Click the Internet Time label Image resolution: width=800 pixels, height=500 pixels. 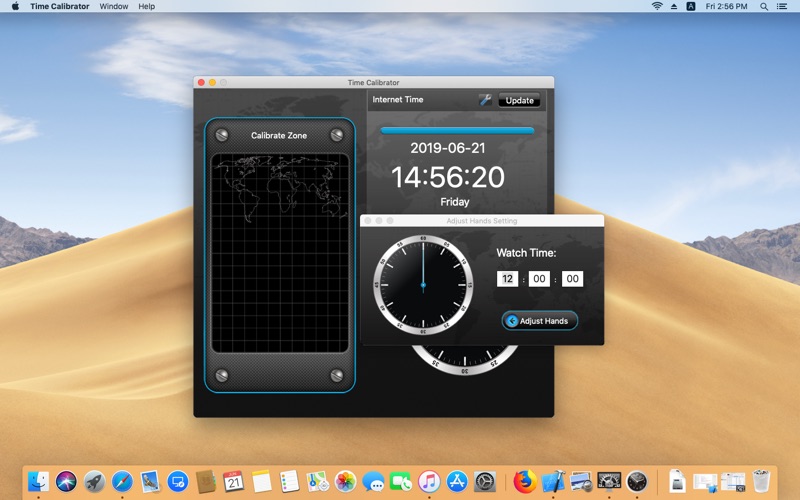(398, 99)
